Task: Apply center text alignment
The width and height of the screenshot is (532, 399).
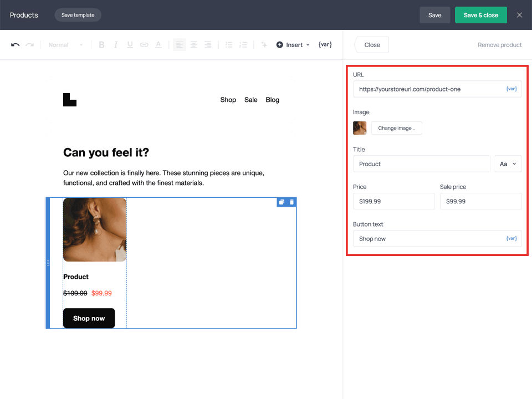Action: coord(193,44)
